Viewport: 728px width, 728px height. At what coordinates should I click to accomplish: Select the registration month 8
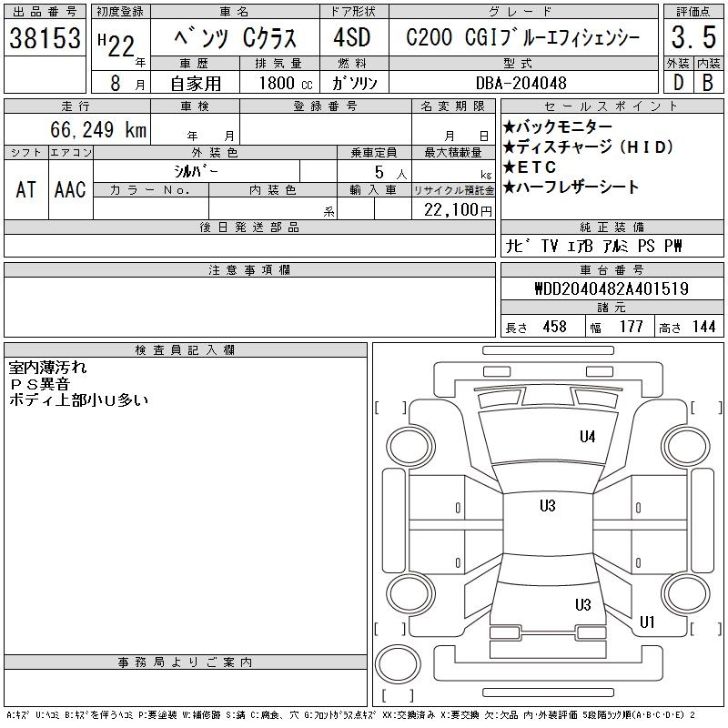[x=116, y=83]
